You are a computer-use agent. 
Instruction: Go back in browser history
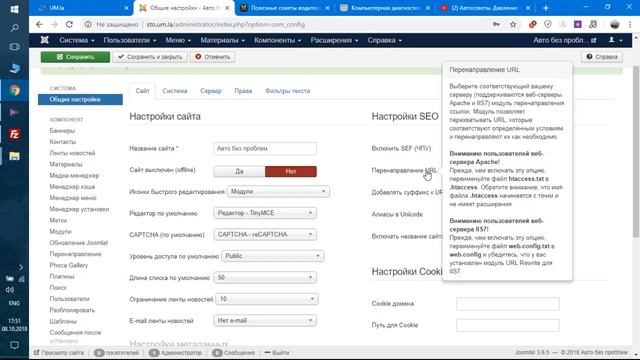point(39,24)
